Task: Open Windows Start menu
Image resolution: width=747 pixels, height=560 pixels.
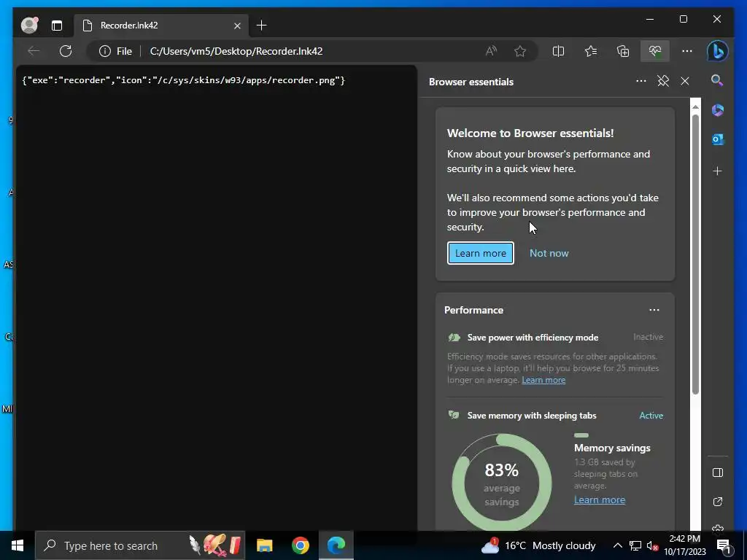Action: (18, 545)
